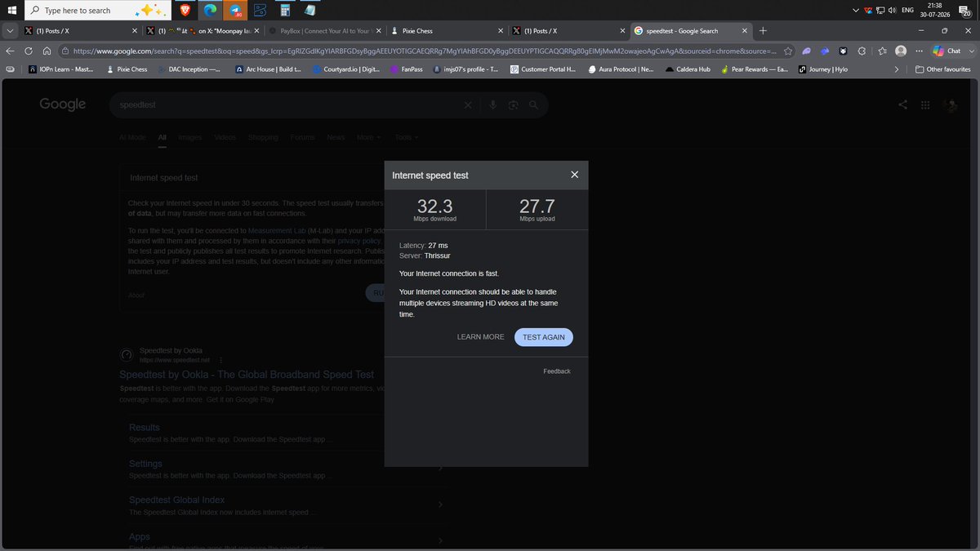The height and width of the screenshot is (551, 980).
Task: Clear the Google search box text
Action: 468,104
